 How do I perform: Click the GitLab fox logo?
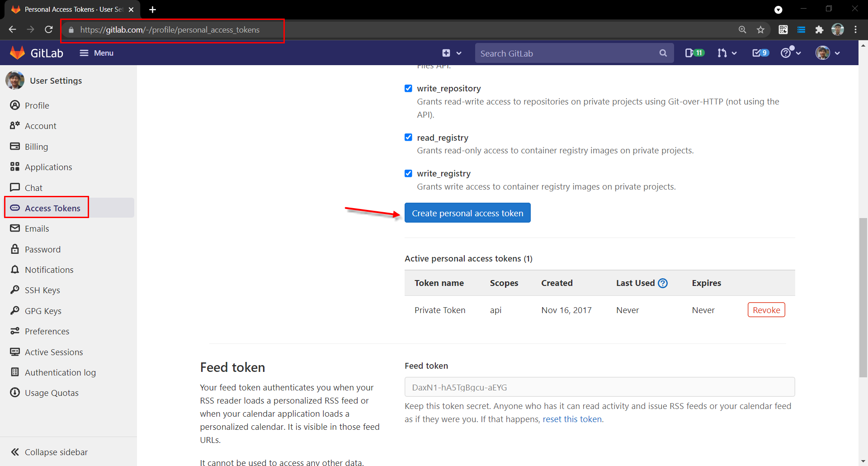click(x=17, y=53)
